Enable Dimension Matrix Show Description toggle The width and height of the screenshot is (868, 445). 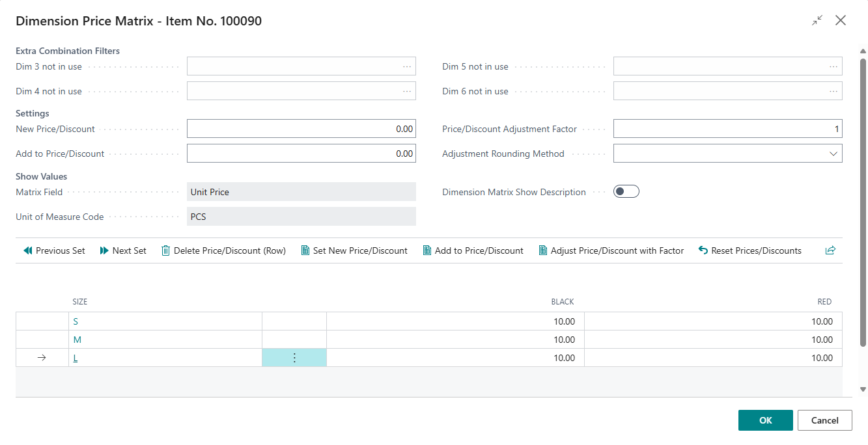click(x=626, y=191)
